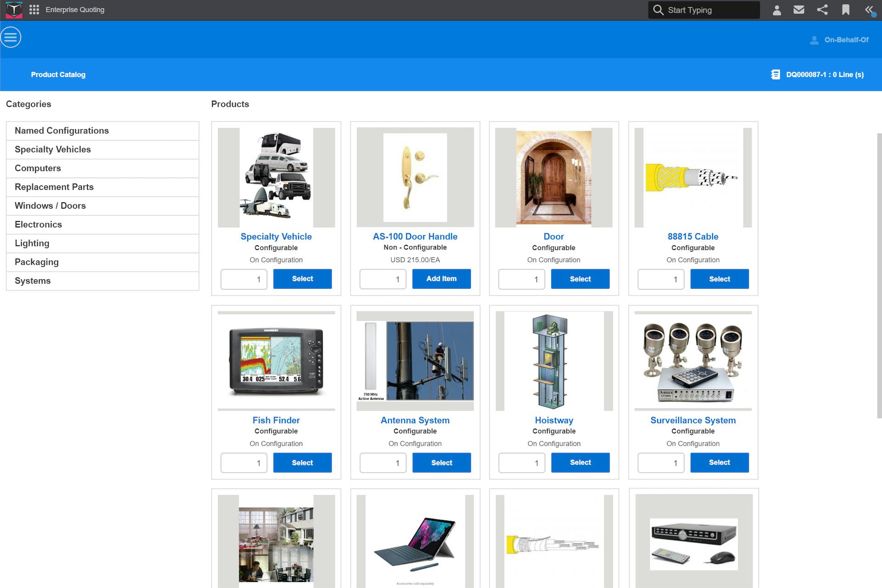Open quote DQ000087-1 : 0 Line (s)
Screen dimensions: 882x588
[x=825, y=74]
